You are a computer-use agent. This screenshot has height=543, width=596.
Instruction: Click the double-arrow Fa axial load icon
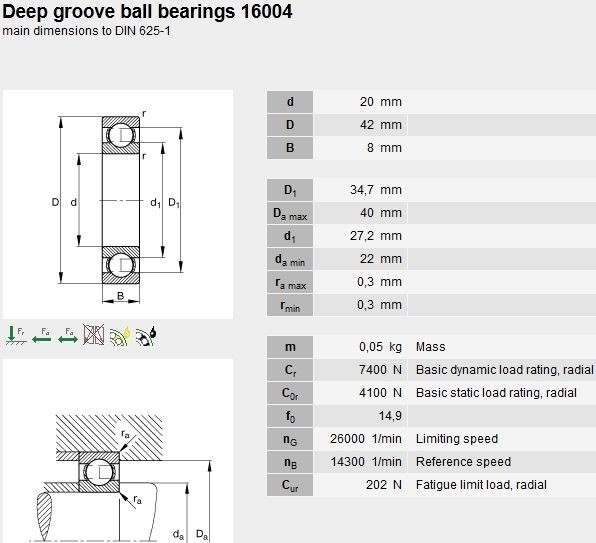[x=68, y=336]
